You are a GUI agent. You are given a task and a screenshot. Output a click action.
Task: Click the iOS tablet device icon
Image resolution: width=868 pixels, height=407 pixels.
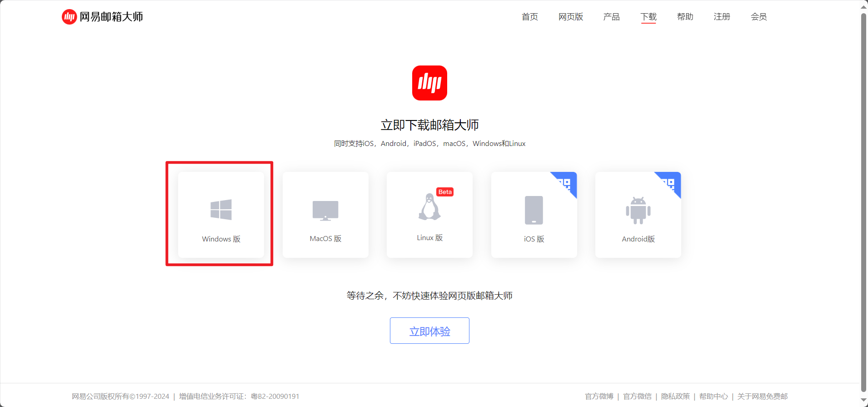(534, 210)
